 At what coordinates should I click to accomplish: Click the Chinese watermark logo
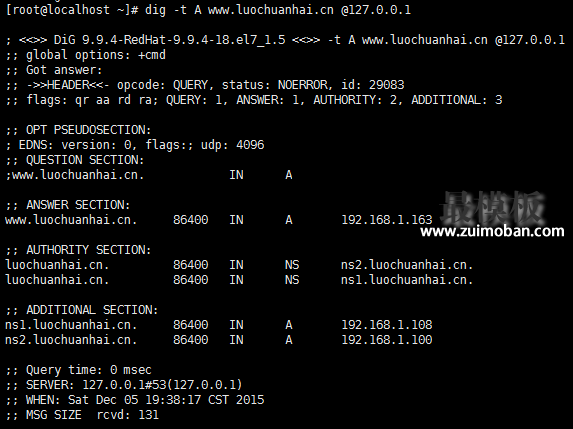(492, 207)
